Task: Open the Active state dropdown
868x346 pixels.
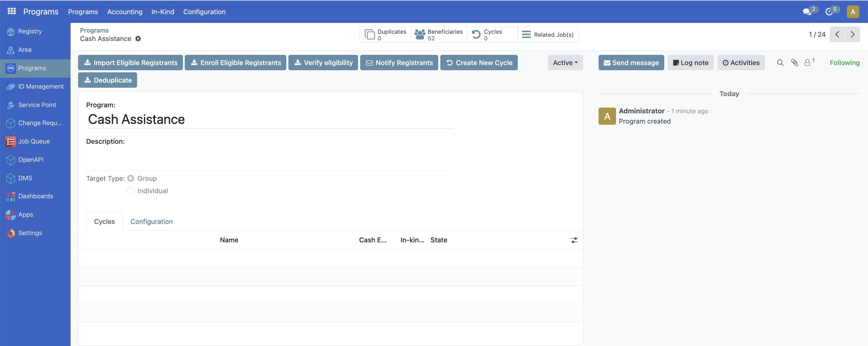Action: coord(565,63)
